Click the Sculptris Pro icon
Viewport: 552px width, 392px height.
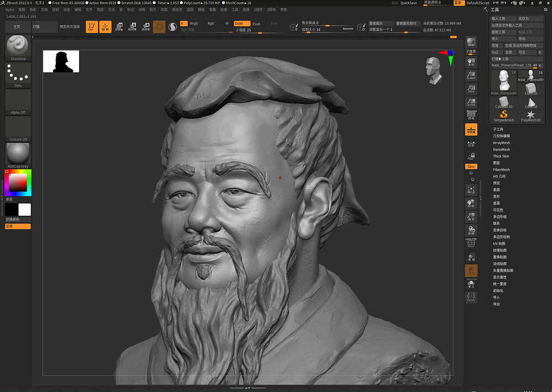click(172, 27)
